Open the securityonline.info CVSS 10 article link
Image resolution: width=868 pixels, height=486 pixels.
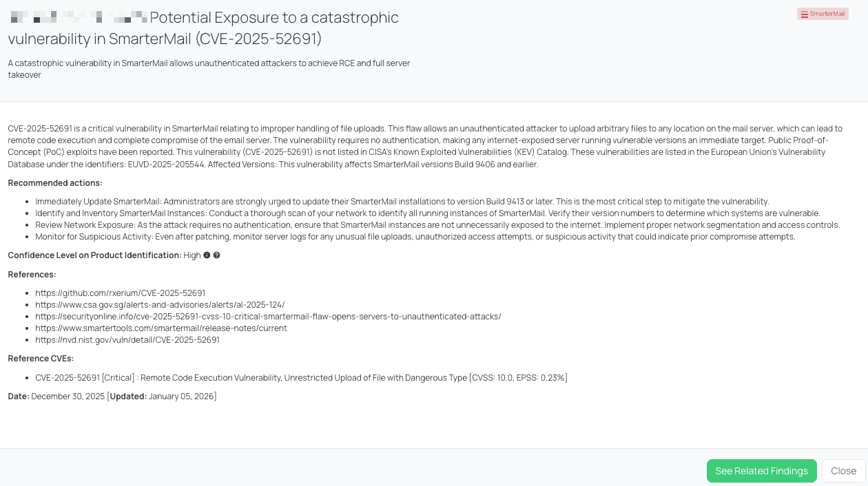267,316
